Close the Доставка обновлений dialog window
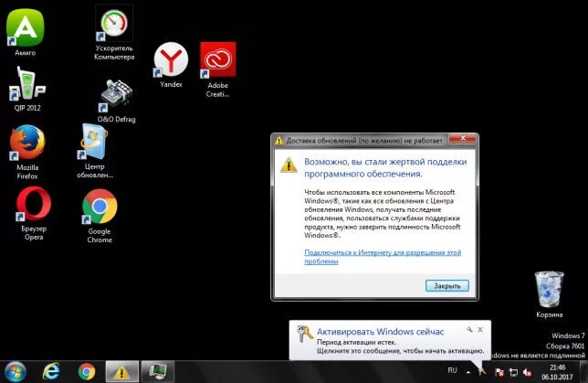 [x=463, y=139]
